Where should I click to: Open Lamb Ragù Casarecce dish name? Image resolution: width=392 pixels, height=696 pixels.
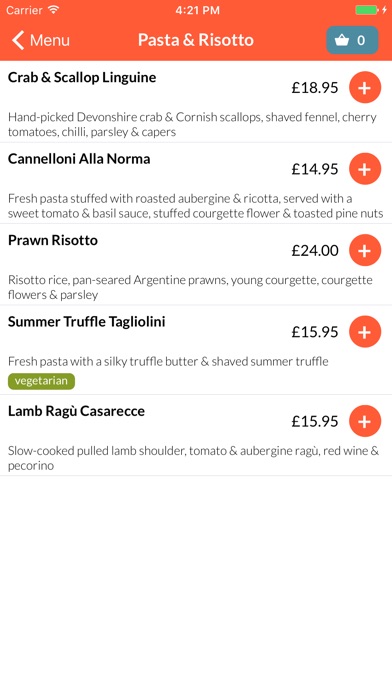[76, 411]
